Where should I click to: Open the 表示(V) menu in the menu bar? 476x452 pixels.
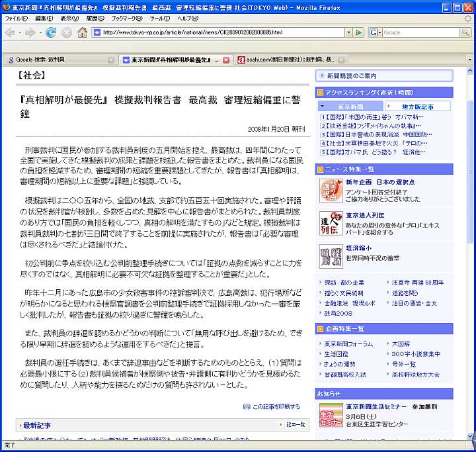69,19
